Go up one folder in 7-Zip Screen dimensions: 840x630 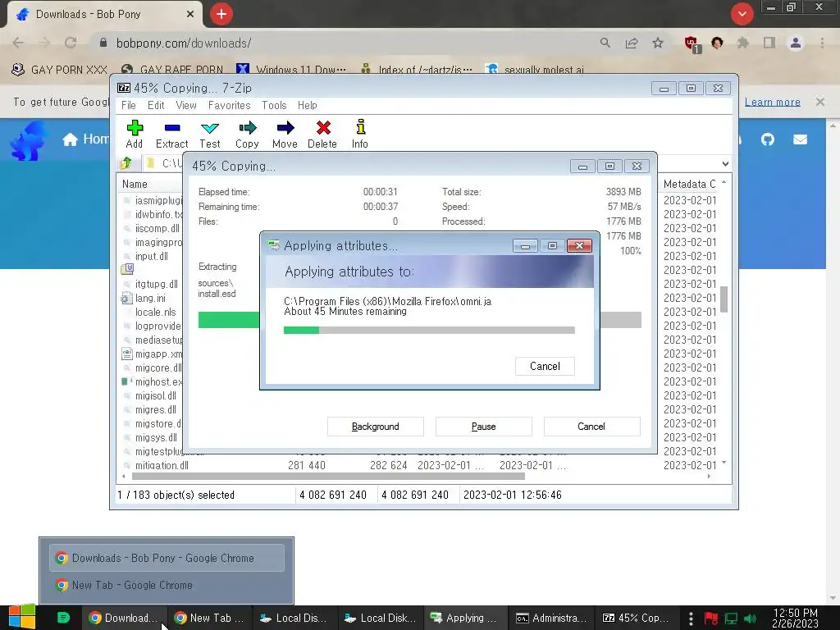point(126,163)
